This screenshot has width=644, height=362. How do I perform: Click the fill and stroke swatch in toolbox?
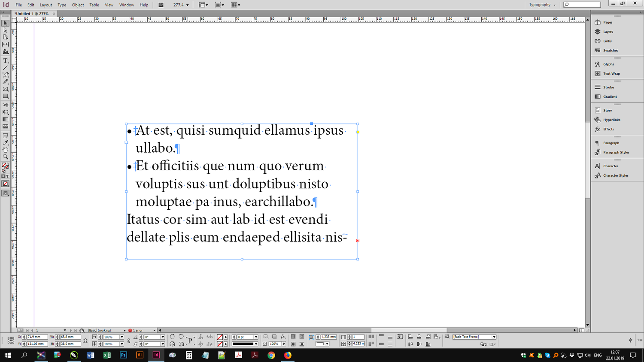[x=5, y=166]
